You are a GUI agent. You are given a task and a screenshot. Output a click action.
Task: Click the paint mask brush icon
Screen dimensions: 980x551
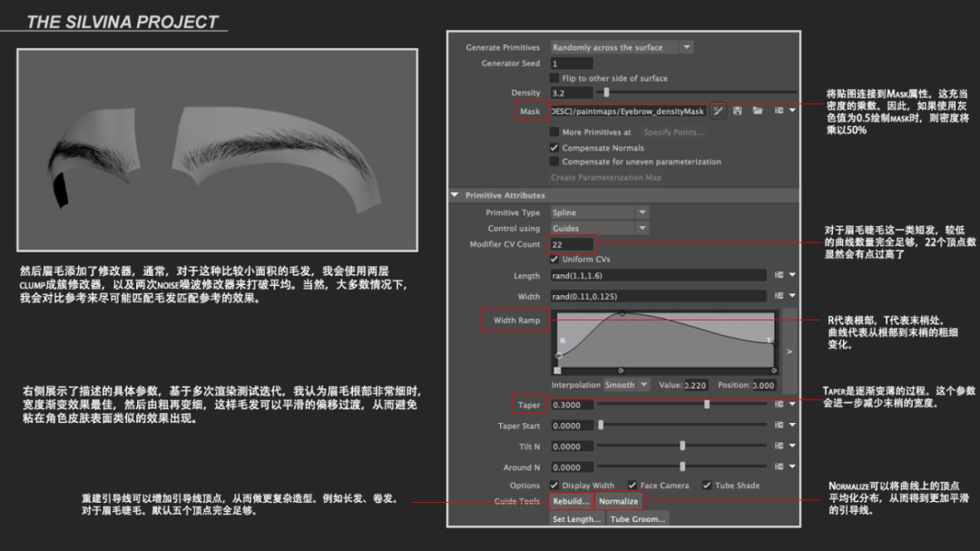[x=718, y=112]
